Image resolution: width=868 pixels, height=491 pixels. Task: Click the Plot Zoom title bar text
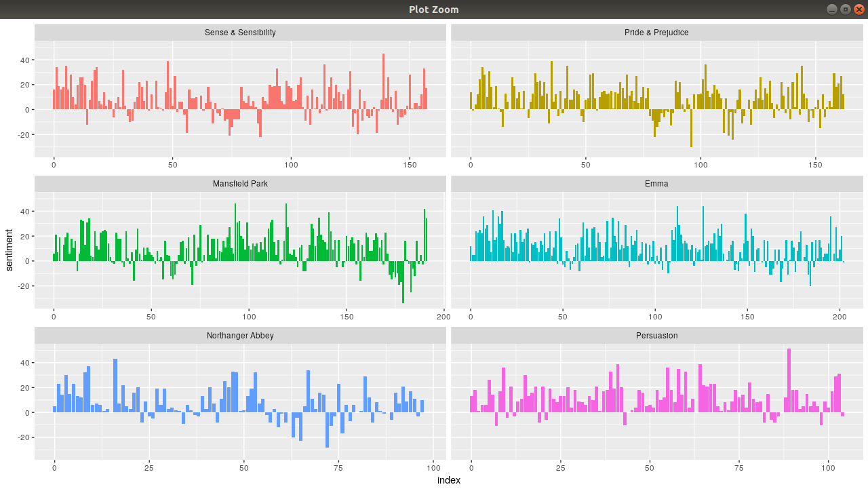point(434,9)
